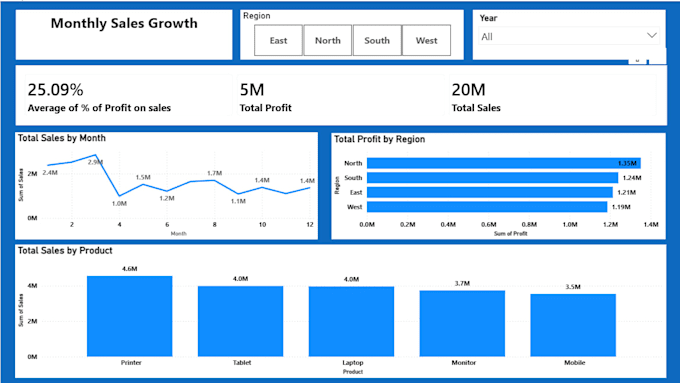Click the 3.5M label above Mobile bar
This screenshot has height=383, width=680.
pos(573,287)
